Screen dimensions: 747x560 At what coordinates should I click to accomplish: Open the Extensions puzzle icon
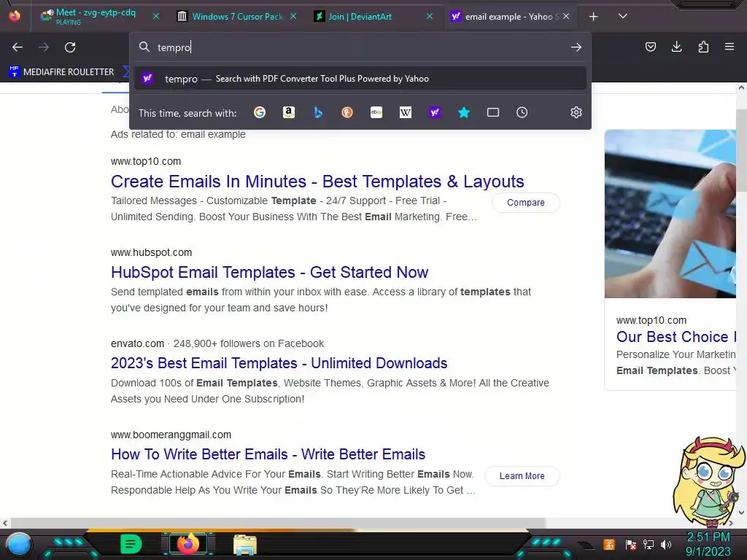[x=703, y=47]
